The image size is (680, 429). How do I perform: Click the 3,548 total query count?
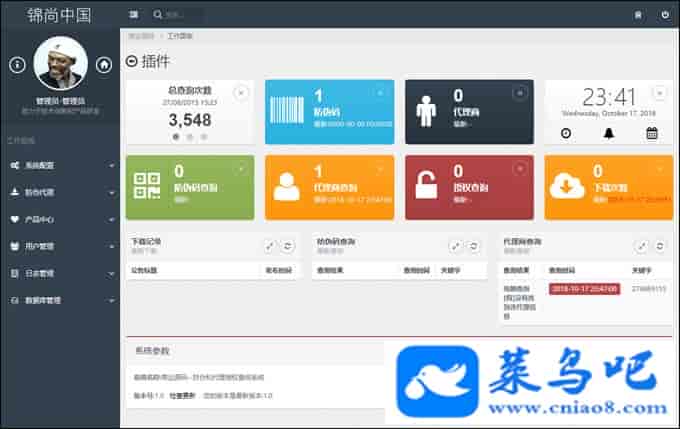click(190, 120)
